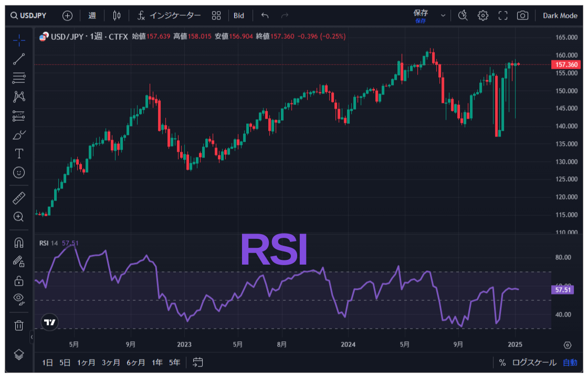Click the 2024 time axis label

[348, 344]
